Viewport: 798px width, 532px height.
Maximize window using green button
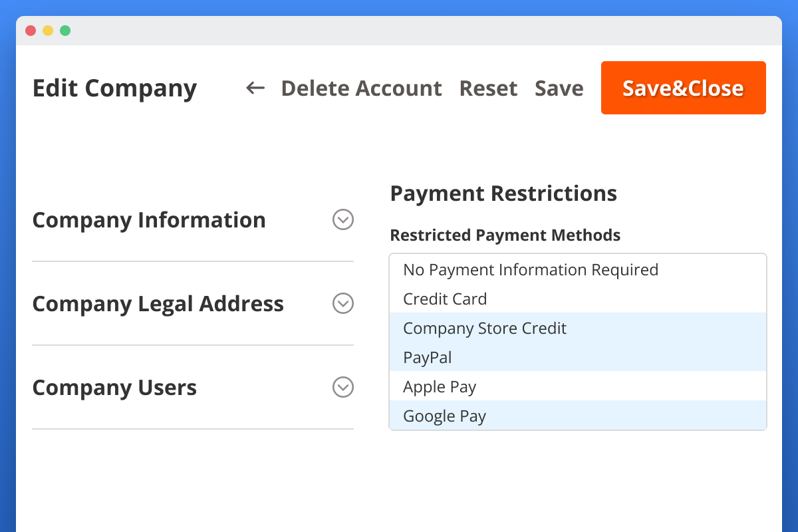[x=65, y=31]
